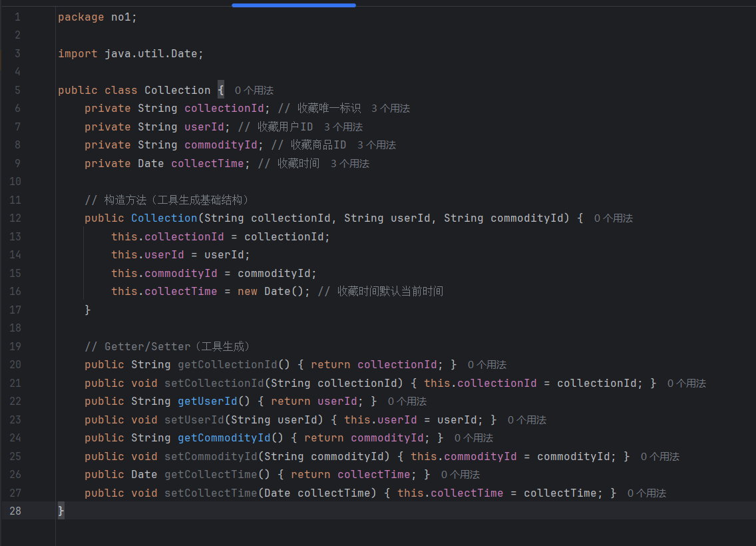Open usages hint for getCommodityId method
Viewport: 756px width, 546px height.
[474, 438]
